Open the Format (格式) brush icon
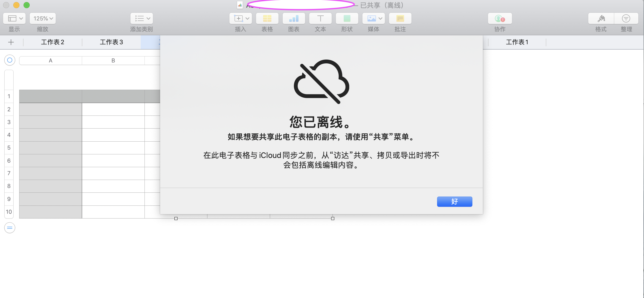 click(601, 19)
